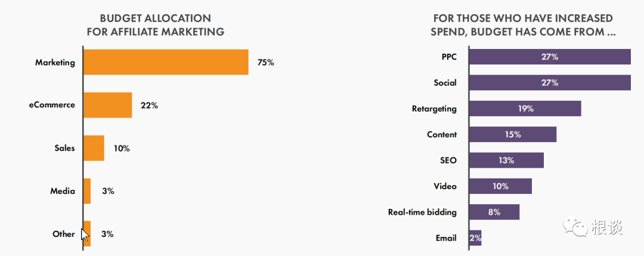Click the Real-time bidding 8% bar
The width and height of the screenshot is (644, 256).
click(494, 212)
